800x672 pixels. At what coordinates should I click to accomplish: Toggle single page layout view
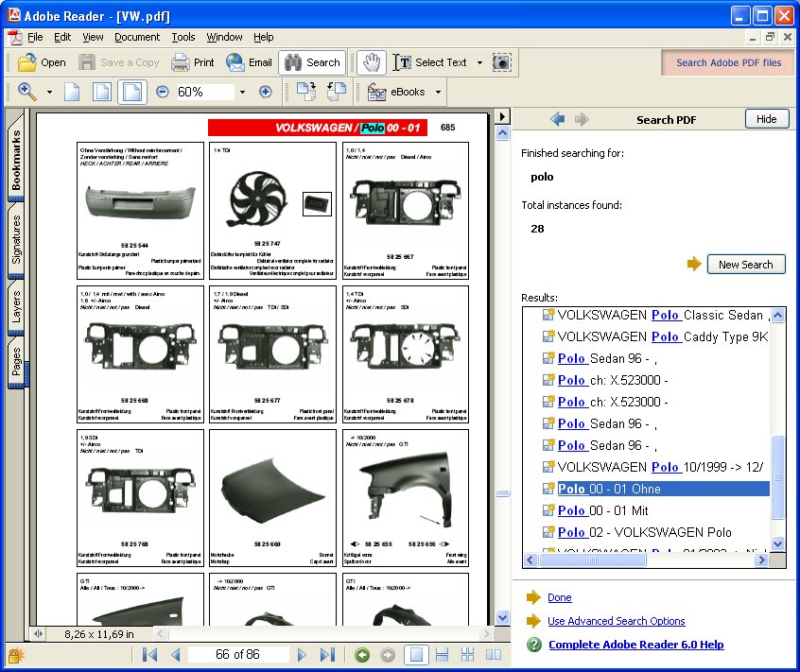[x=414, y=655]
